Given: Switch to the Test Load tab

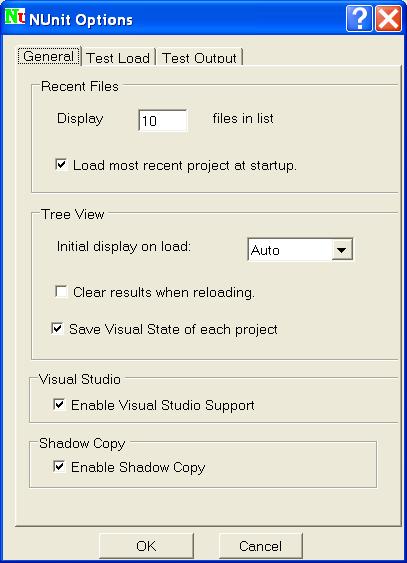Looking at the screenshot, I should click(x=118, y=58).
